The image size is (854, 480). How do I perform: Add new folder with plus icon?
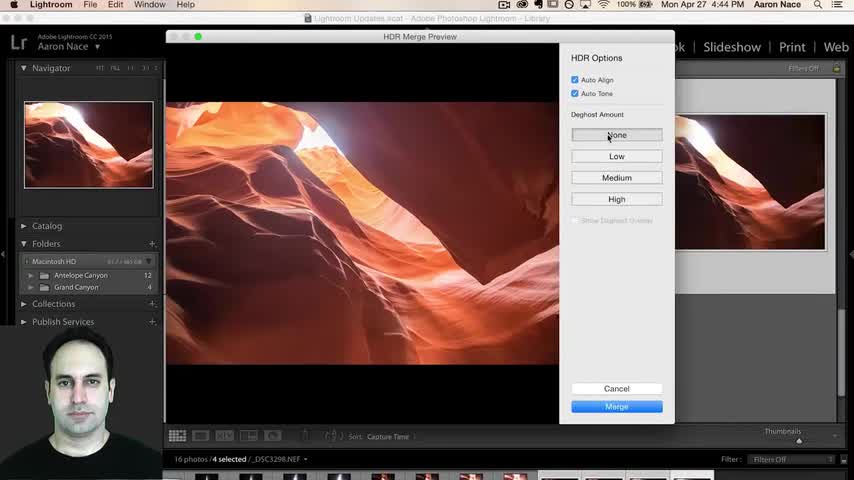152,244
